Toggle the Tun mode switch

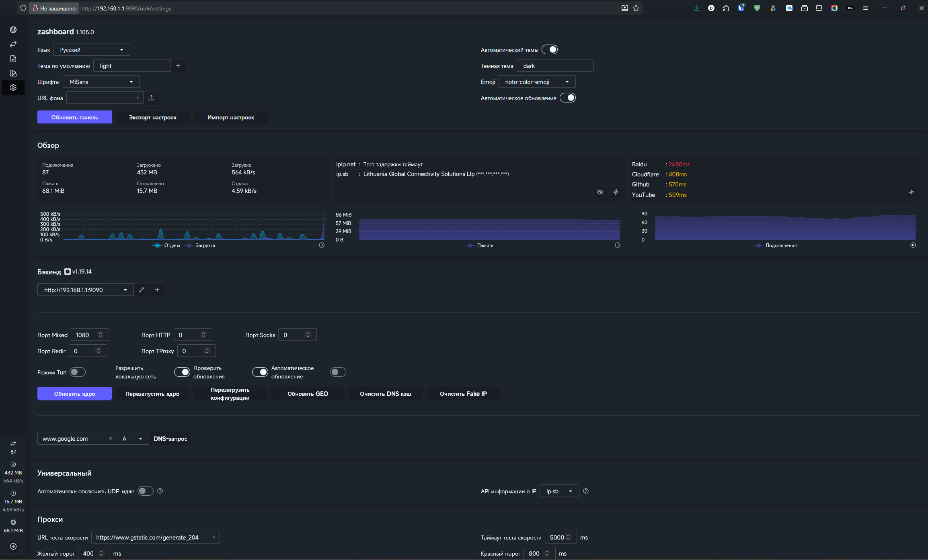78,372
